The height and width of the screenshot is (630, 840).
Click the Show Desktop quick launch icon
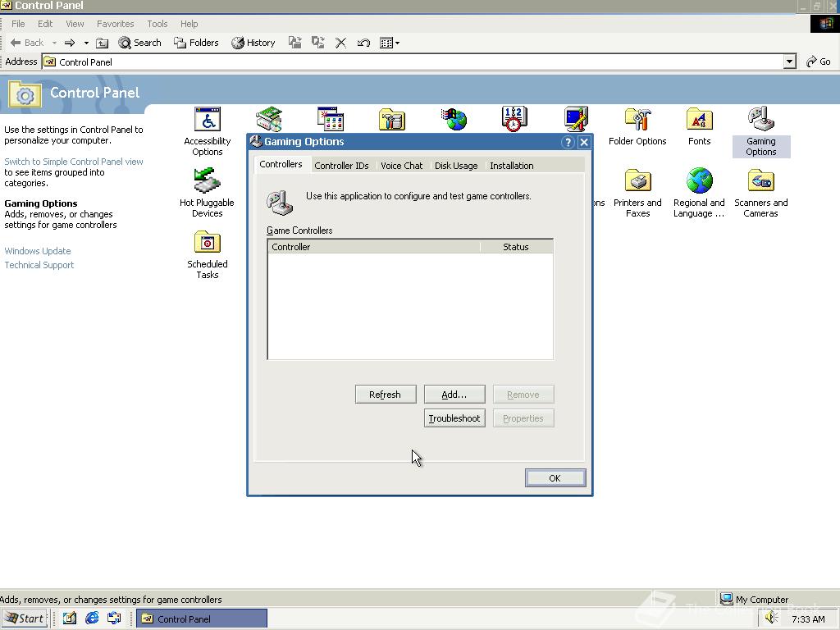coord(70,619)
